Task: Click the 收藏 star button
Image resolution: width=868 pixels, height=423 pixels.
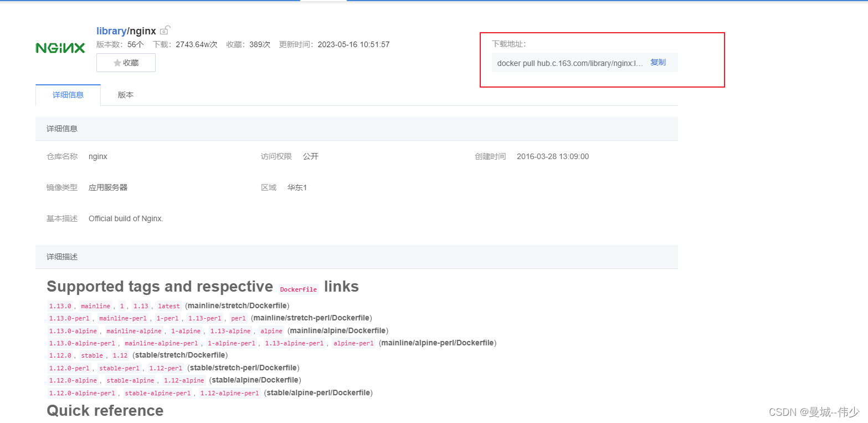Action: click(x=126, y=63)
